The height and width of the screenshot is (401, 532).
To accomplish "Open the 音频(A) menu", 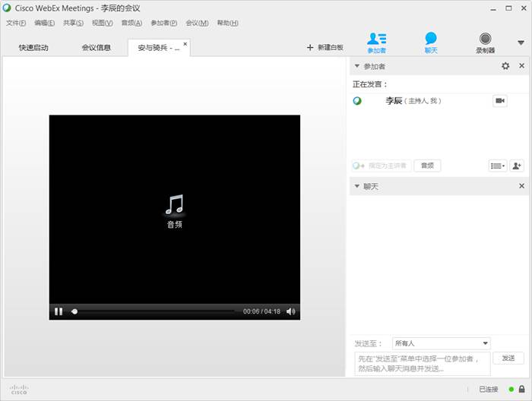I will coord(131,23).
